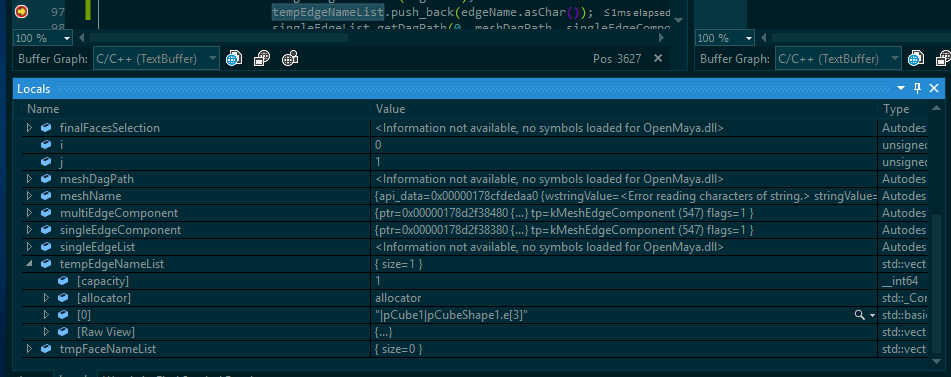This screenshot has height=377, width=951.
Task: Click first Buffer Graph globe icon, right pane
Action: click(x=915, y=59)
